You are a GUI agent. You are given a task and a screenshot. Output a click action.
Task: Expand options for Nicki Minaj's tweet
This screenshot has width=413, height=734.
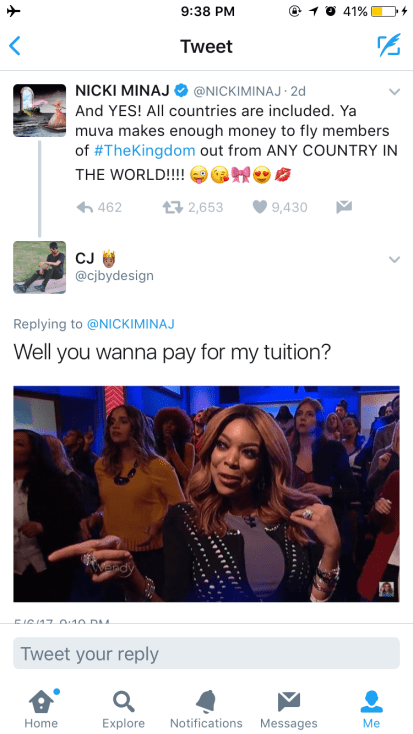click(395, 92)
